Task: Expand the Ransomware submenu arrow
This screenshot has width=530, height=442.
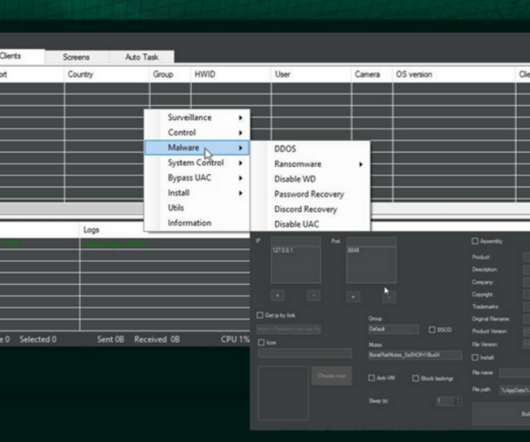Action: pyautogui.click(x=361, y=164)
